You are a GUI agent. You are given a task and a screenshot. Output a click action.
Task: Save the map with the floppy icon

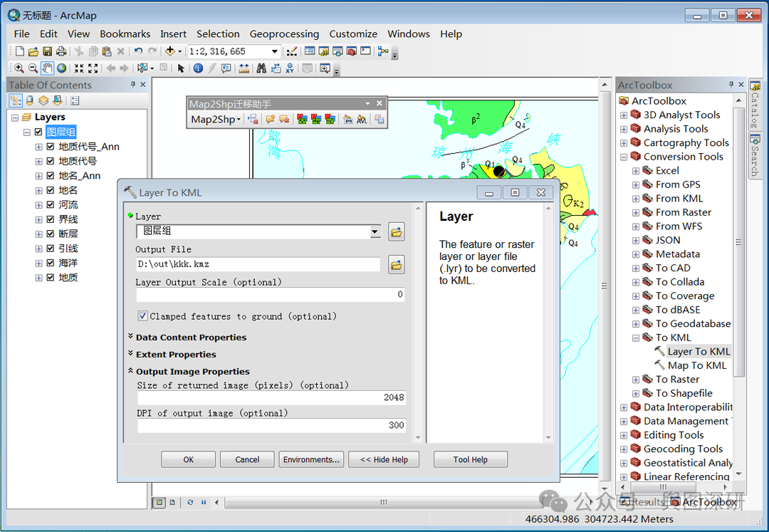[47, 51]
